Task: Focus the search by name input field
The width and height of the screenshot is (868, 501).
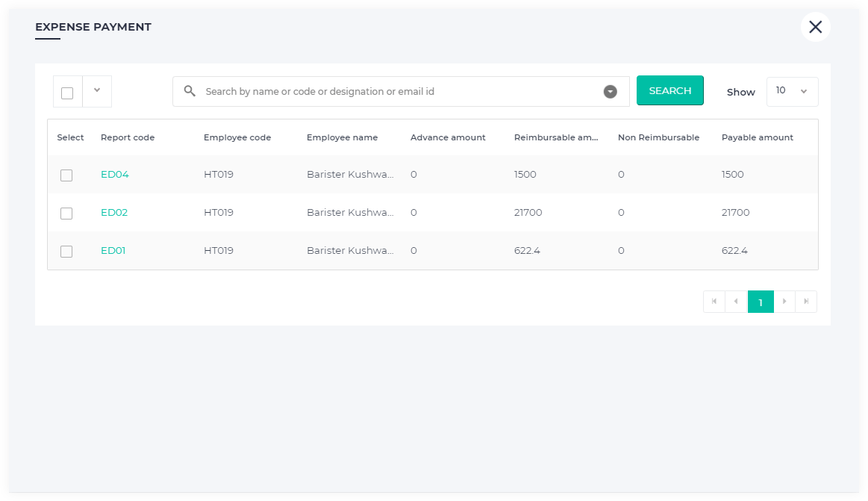Action: pyautogui.click(x=401, y=91)
